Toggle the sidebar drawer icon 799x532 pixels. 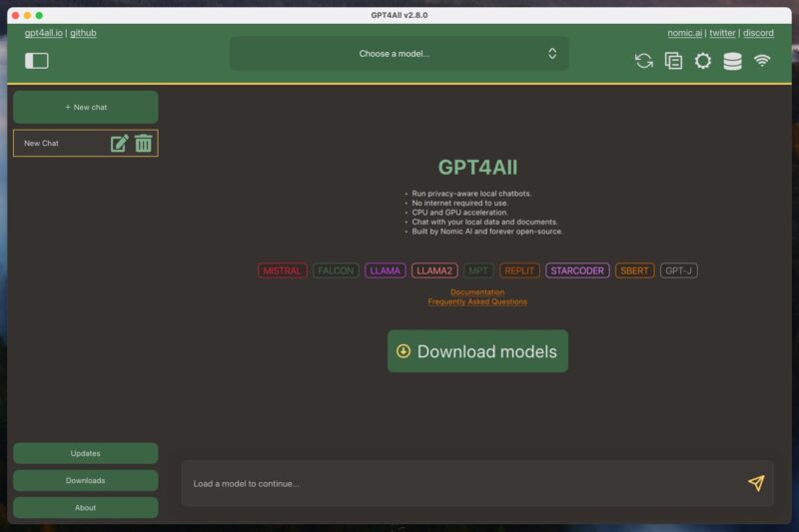click(x=37, y=61)
